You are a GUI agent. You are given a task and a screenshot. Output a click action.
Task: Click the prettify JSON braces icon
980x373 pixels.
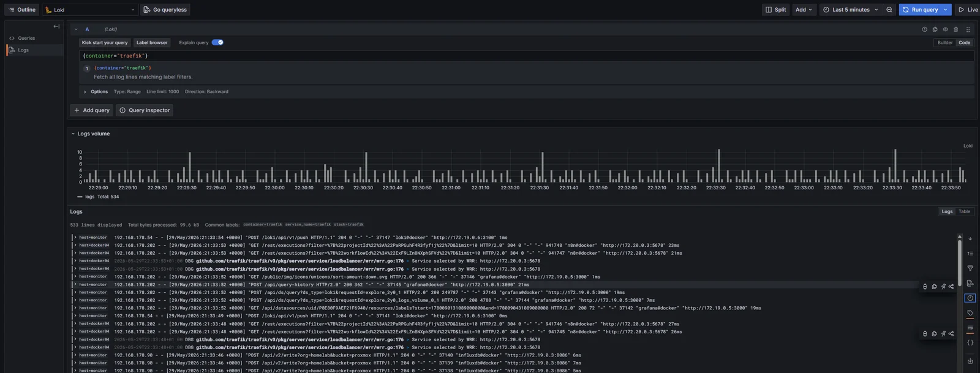coord(970,342)
